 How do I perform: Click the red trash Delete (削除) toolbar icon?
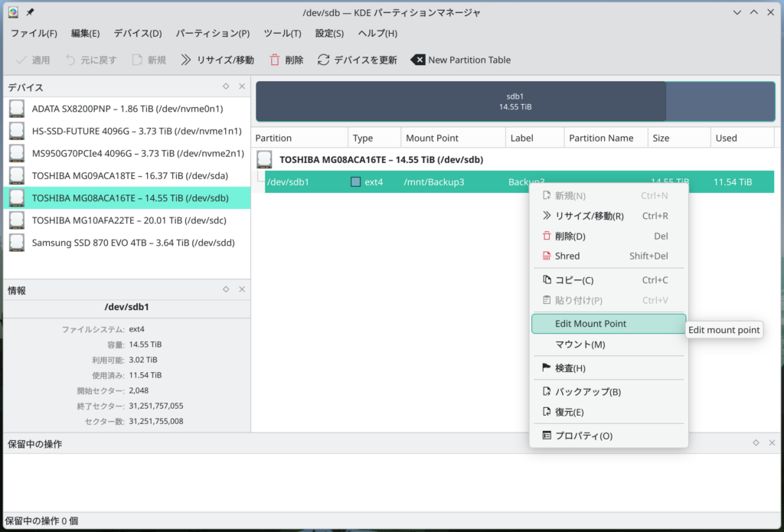[275, 60]
